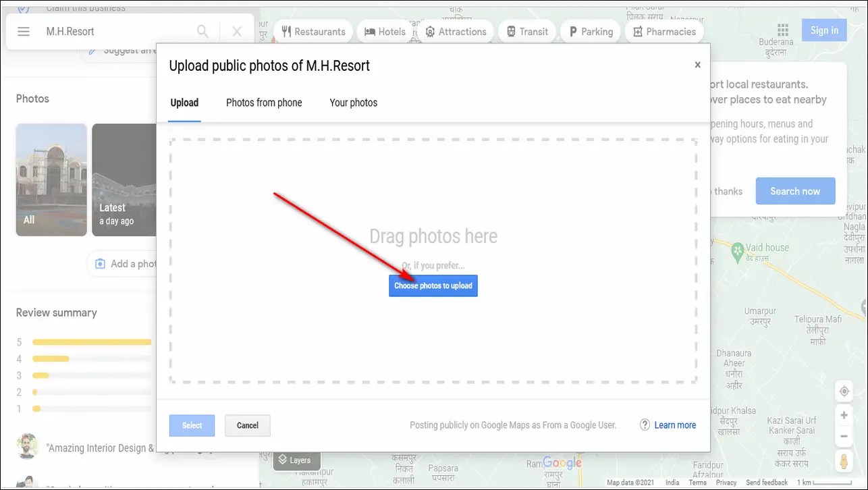Show Parking places nearby
868x490 pixels.
[591, 32]
